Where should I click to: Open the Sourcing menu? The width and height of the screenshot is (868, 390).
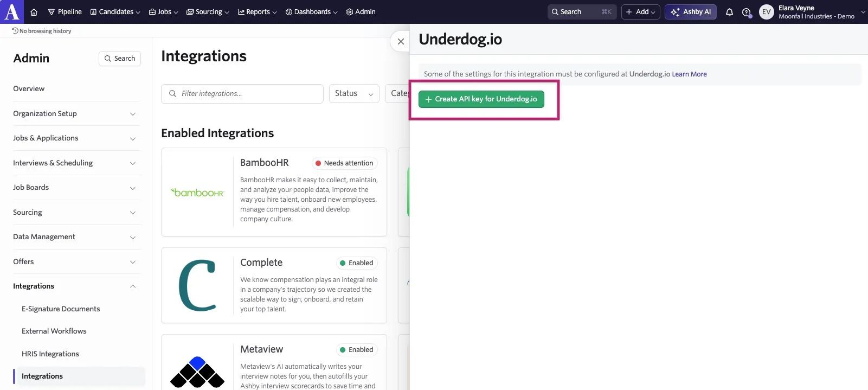[x=208, y=12]
